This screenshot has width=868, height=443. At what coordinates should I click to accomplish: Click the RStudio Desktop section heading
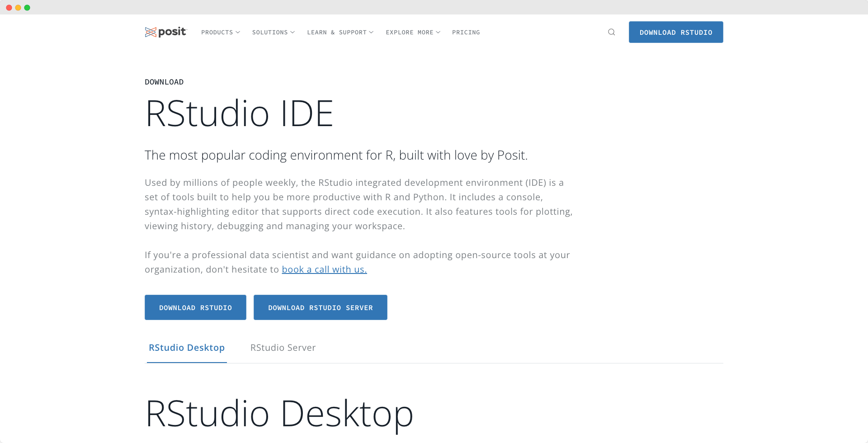[279, 412]
